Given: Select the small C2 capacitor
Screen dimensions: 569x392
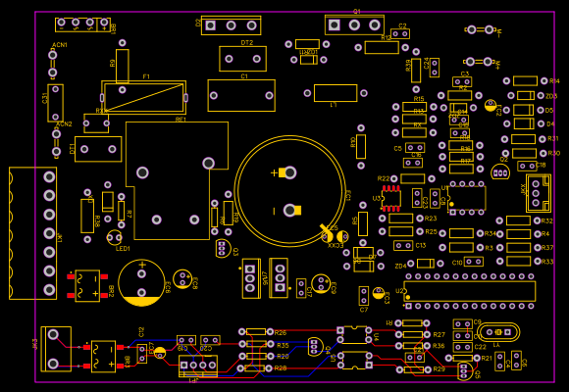Looking at the screenshot, I should point(400,33).
